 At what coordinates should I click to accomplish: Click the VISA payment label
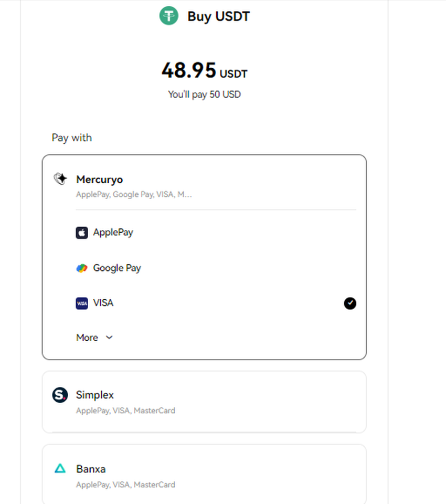103,303
